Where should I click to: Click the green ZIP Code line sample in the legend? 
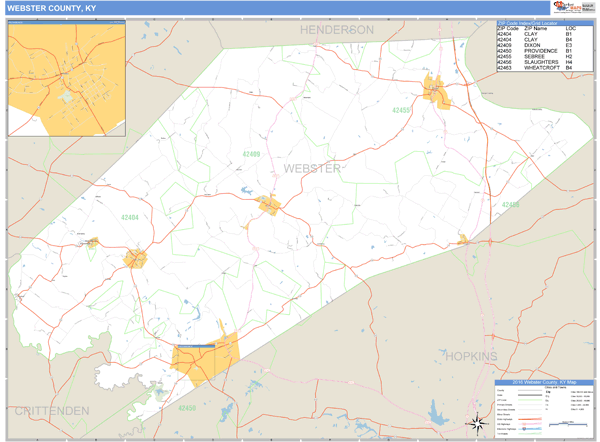(530, 400)
